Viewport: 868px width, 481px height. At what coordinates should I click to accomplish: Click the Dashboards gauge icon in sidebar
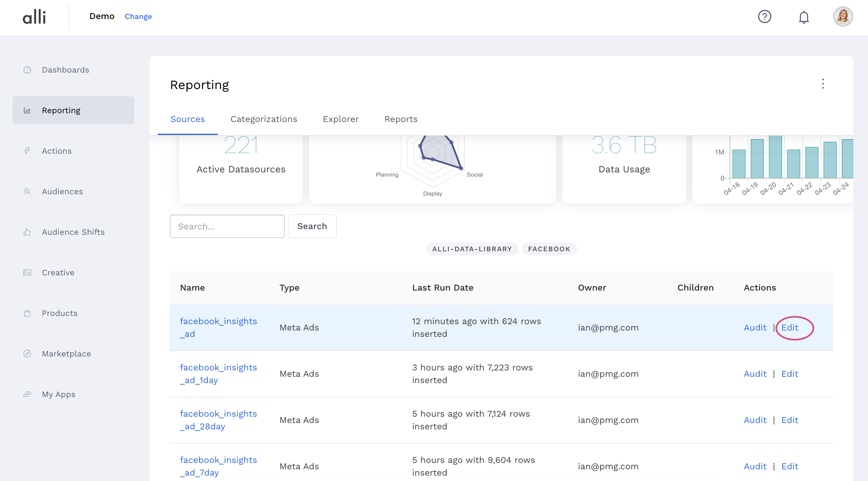click(27, 70)
